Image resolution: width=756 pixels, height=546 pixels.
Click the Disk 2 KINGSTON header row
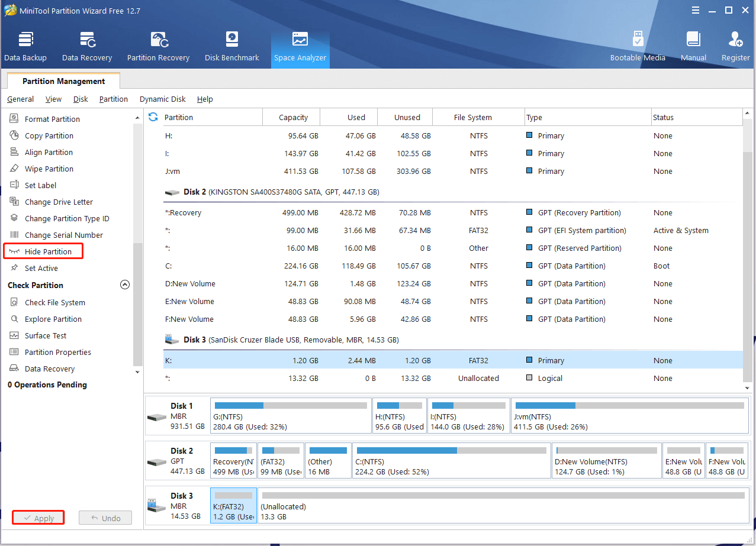[x=453, y=192]
